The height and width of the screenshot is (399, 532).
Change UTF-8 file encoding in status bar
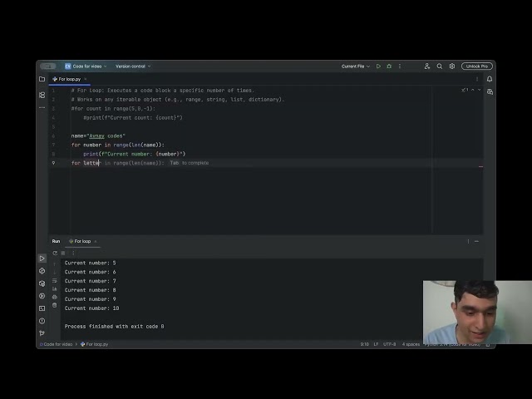coord(390,344)
